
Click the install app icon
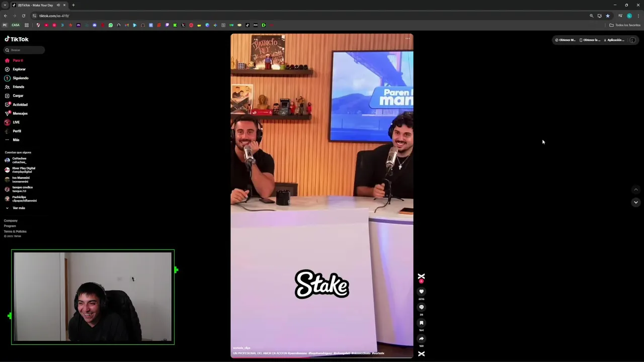coord(599,16)
